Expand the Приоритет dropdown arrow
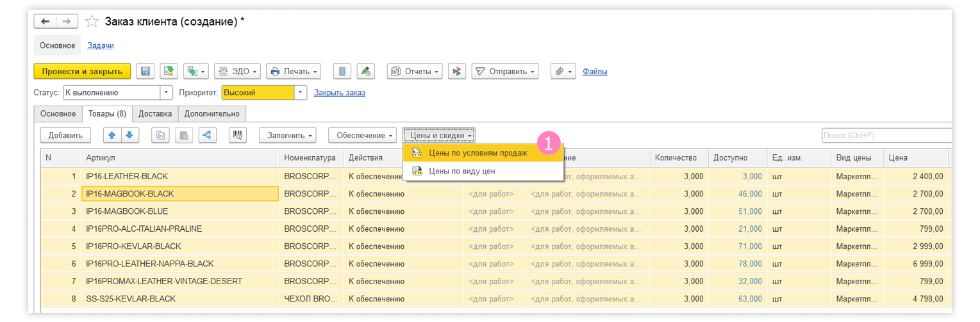This screenshot has height=322, width=980. coord(301,93)
